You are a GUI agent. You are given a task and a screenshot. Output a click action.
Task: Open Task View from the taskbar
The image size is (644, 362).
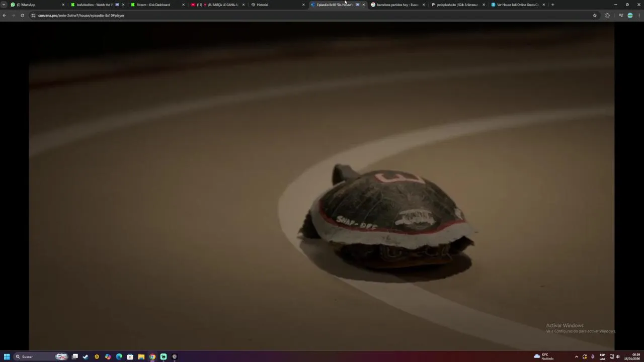coord(75,356)
